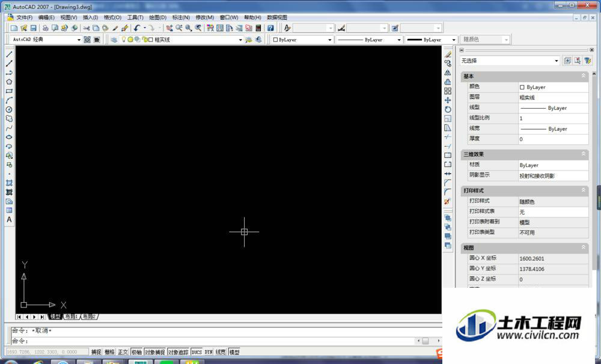Viewport: 601px width, 364px height.
Task: Toggle 极轴 polar tracking
Action: (137, 352)
